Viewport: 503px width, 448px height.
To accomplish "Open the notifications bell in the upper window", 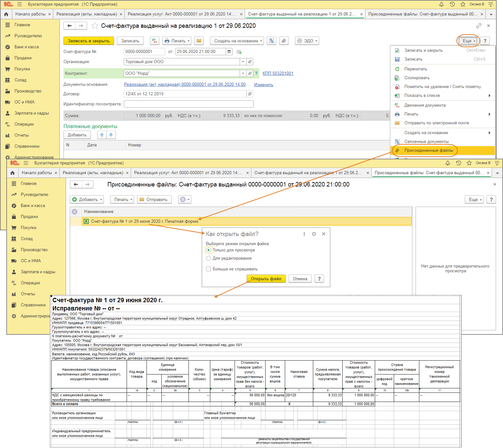I will coord(441,4).
